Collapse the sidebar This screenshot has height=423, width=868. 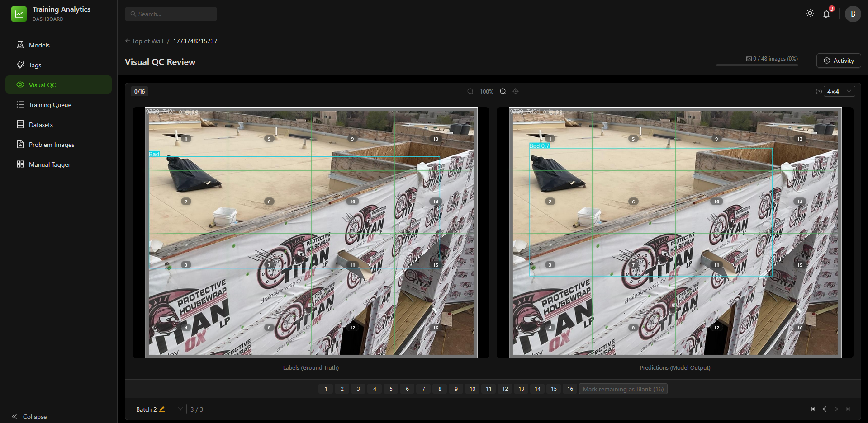pos(29,417)
